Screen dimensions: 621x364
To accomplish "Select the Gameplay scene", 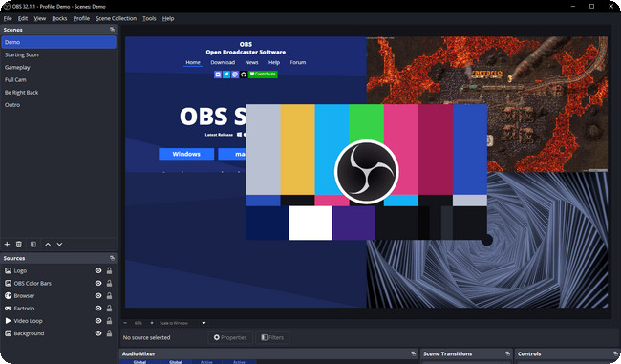I will [58, 67].
